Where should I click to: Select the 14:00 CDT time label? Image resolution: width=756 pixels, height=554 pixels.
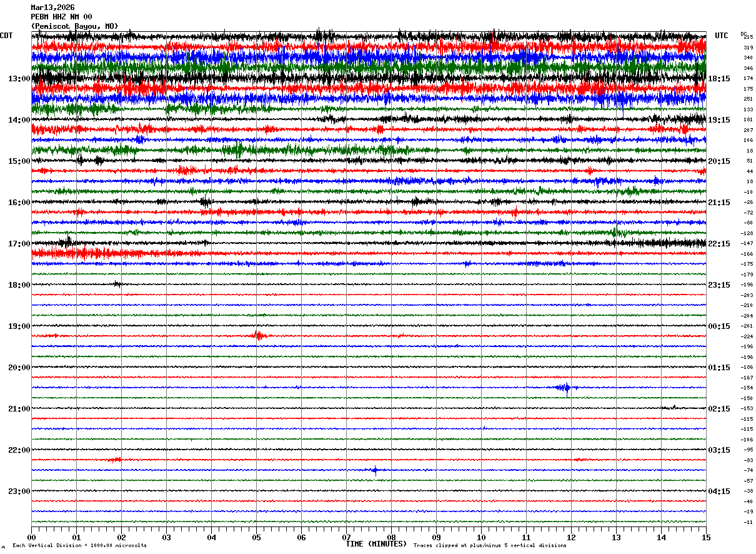click(19, 120)
